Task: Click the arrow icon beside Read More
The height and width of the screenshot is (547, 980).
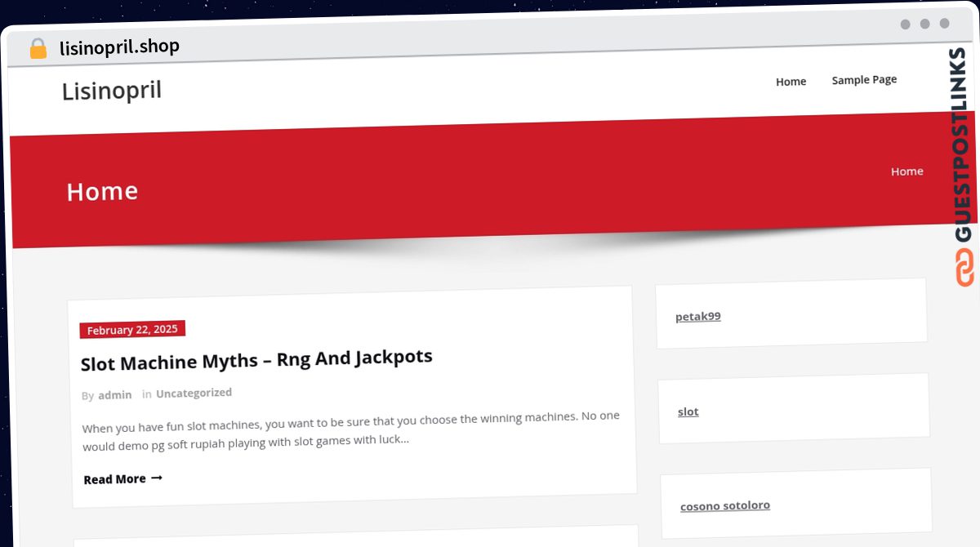Action: [x=157, y=478]
